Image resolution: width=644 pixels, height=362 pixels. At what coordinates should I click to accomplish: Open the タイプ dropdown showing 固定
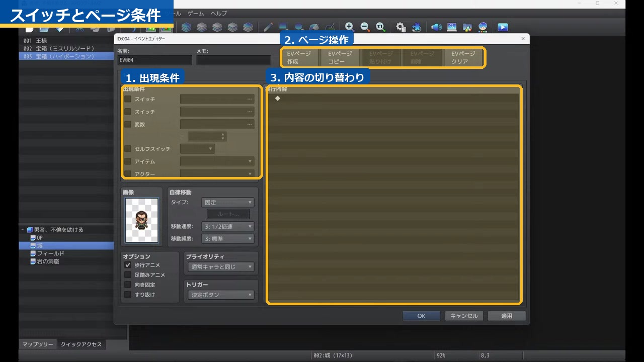(x=227, y=203)
